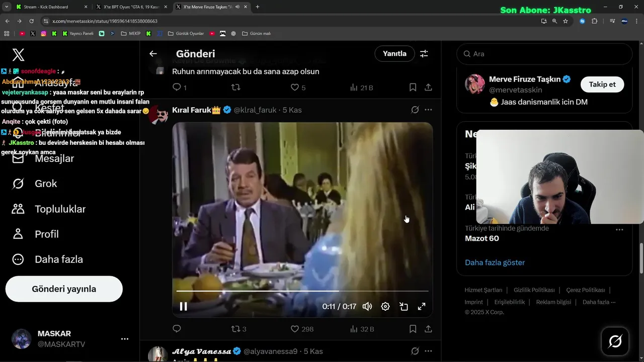644x362 pixels.
Task: Open Günlük Oyunlar bookmarks folder
Action: pyautogui.click(x=186, y=34)
